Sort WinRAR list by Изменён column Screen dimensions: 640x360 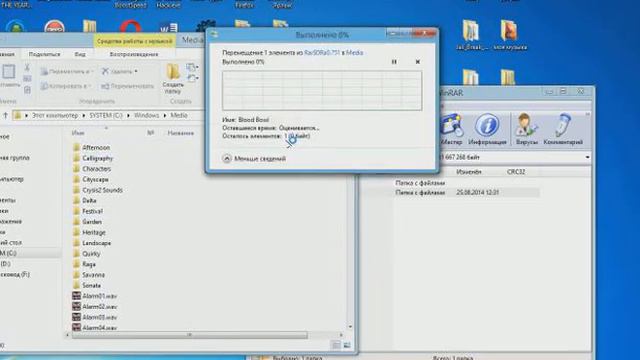(x=469, y=172)
